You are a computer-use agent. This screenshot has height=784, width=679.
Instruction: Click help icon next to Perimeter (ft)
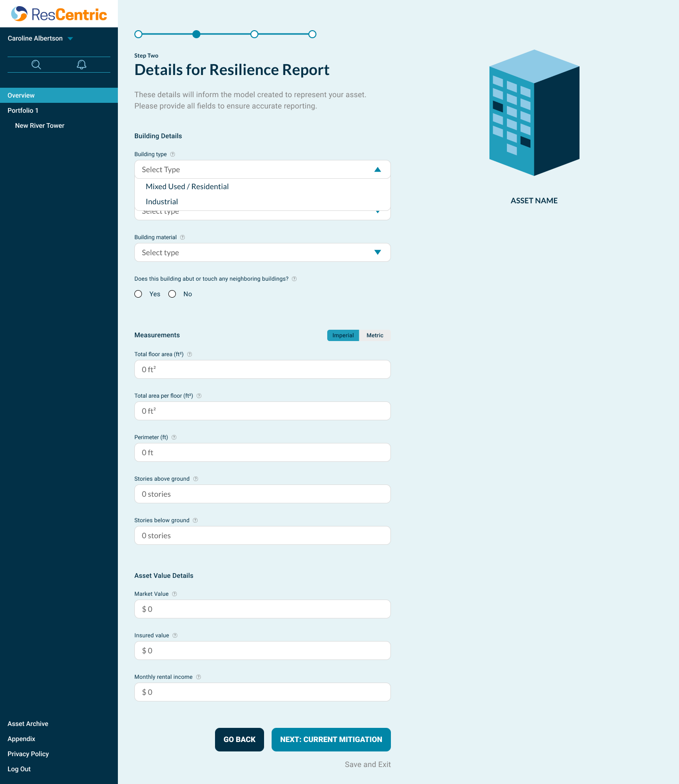click(174, 437)
